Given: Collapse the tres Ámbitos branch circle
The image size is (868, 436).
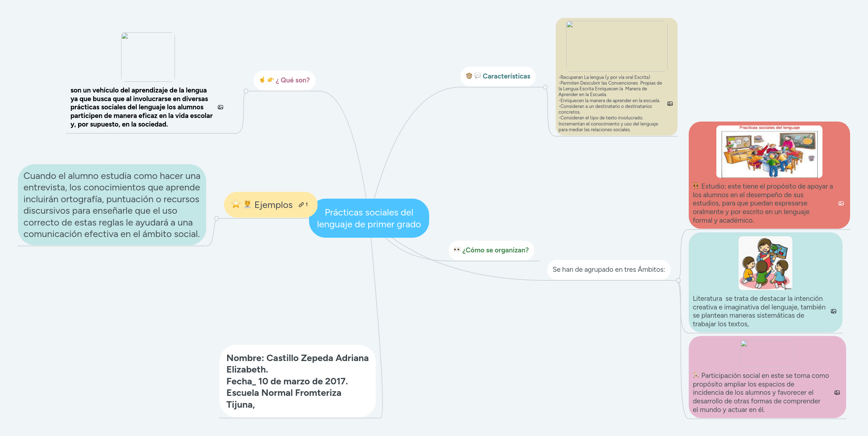Looking at the screenshot, I should point(678,280).
